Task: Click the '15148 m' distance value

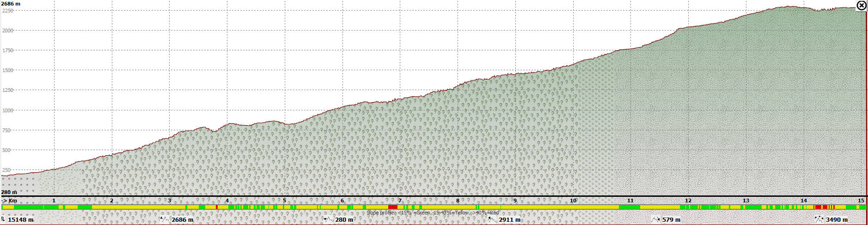Action: (21, 220)
